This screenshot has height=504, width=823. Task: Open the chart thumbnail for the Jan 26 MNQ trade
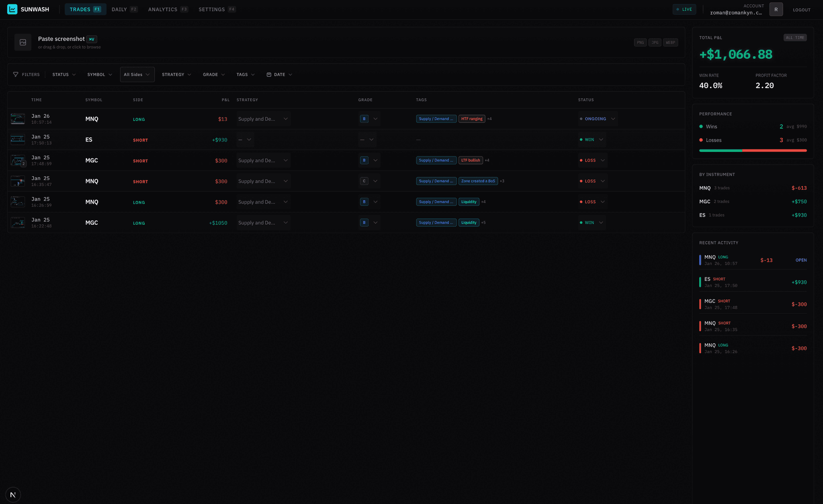[x=18, y=119]
